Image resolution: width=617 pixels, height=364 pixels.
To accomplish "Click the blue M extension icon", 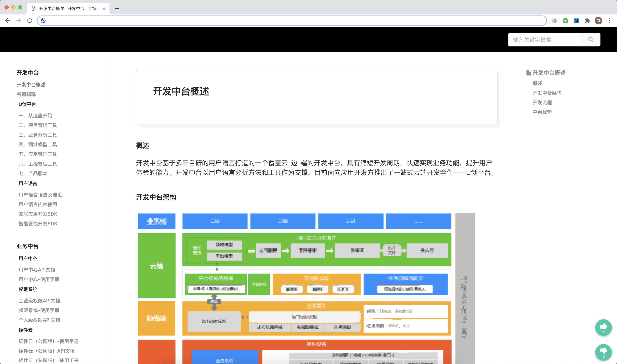I will tap(576, 21).
